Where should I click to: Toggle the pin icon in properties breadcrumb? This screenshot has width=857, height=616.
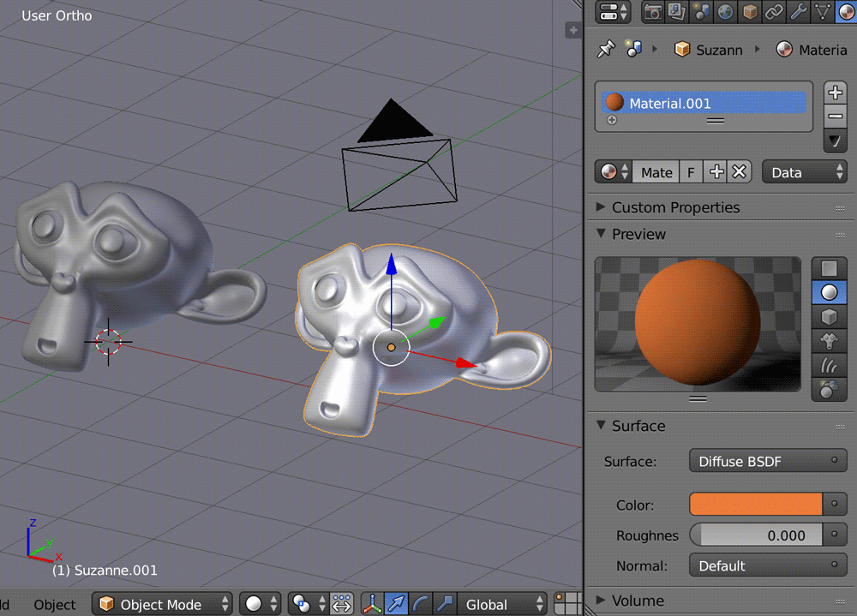click(606, 49)
